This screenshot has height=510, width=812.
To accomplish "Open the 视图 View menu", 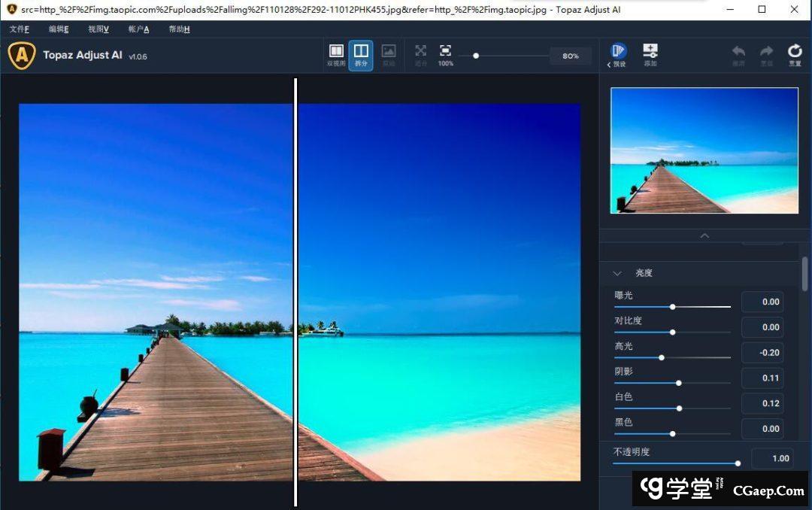I will pyautogui.click(x=98, y=29).
